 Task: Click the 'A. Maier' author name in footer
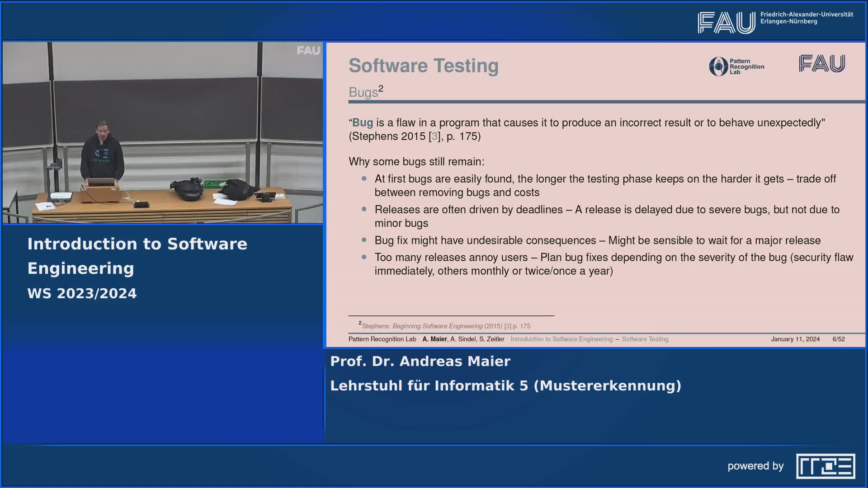tap(434, 339)
